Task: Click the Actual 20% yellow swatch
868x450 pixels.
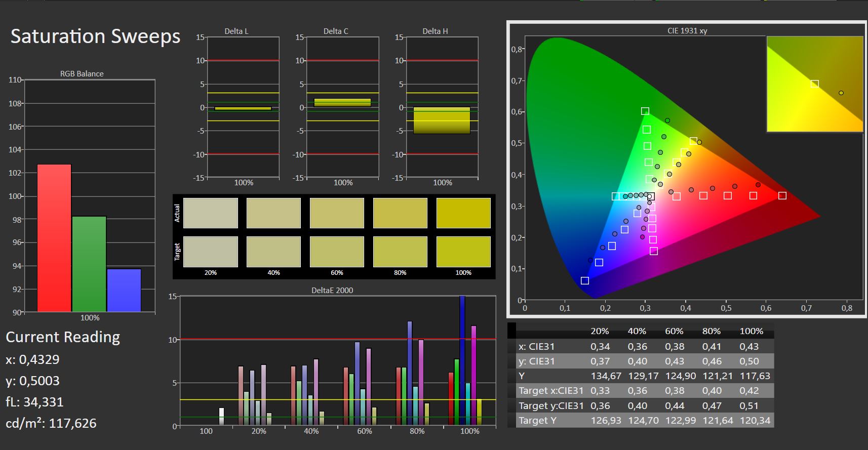Action: point(210,213)
